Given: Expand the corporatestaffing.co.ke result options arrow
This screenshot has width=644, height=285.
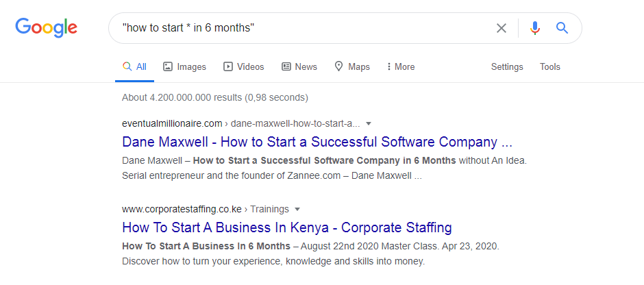Looking at the screenshot, I should click(297, 210).
